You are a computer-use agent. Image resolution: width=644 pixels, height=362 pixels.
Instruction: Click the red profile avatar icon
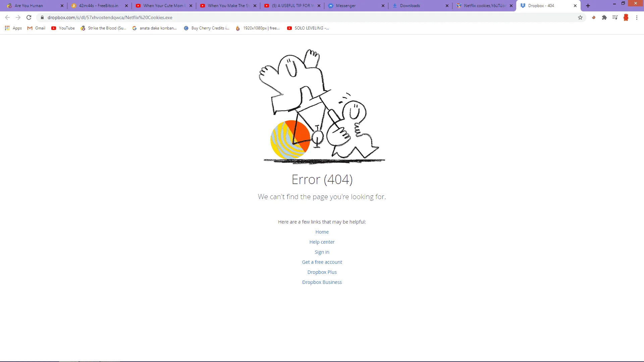click(x=626, y=17)
